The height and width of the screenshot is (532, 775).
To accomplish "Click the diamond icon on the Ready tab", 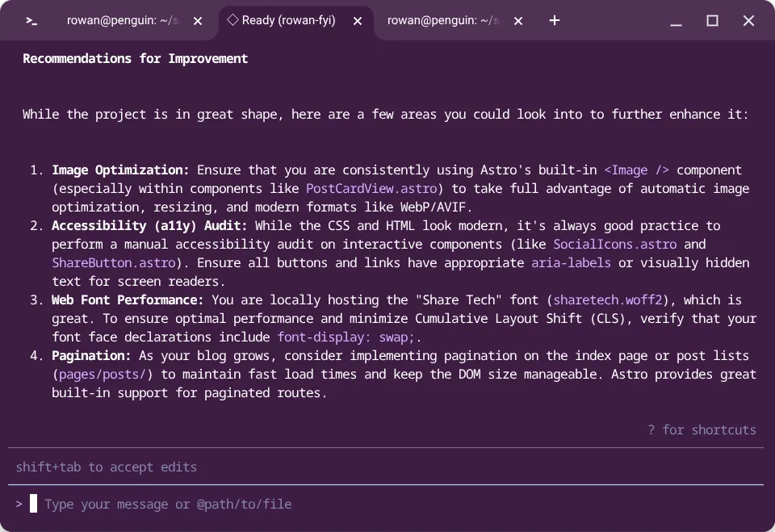I will [x=233, y=21].
